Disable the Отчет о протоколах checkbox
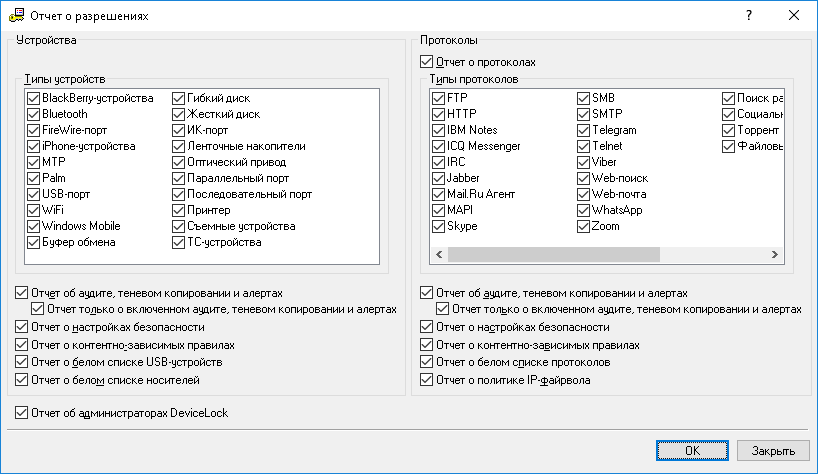The height and width of the screenshot is (474, 818). click(427, 62)
